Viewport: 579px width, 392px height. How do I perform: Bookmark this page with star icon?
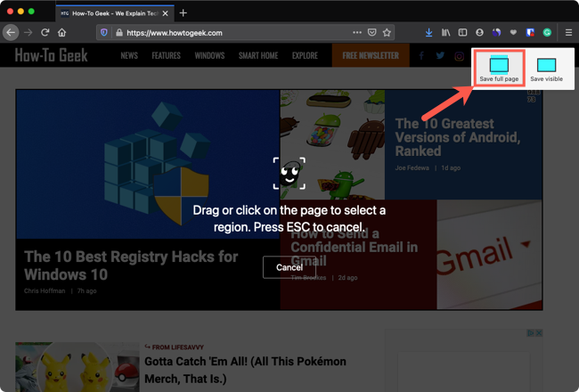point(387,32)
